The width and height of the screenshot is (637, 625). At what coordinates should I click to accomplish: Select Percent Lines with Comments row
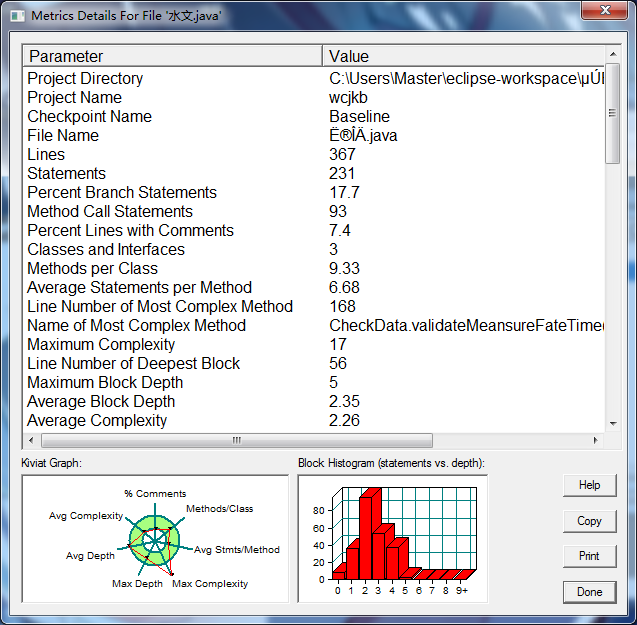[x=314, y=230]
